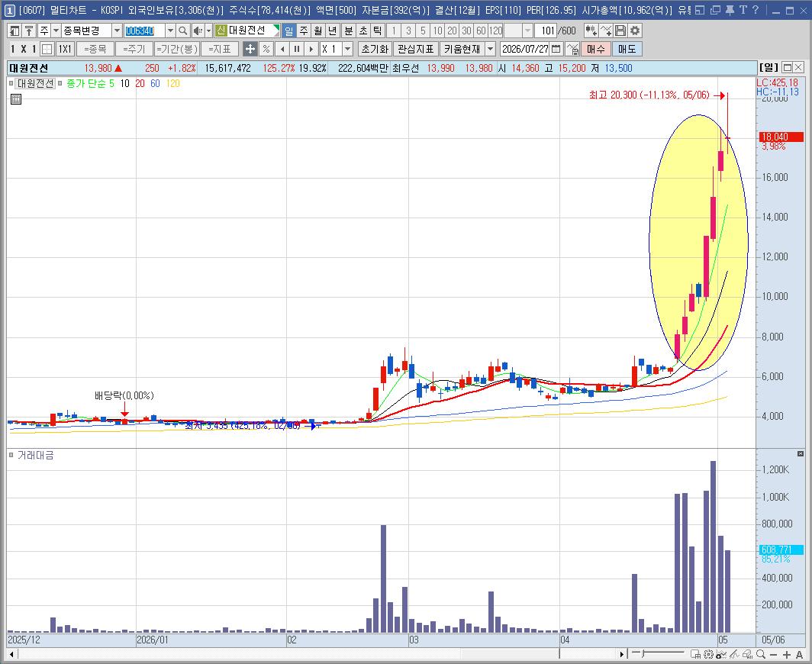The height and width of the screenshot is (664, 812).
Task: Click the play forward replay button
Action: (x=311, y=49)
